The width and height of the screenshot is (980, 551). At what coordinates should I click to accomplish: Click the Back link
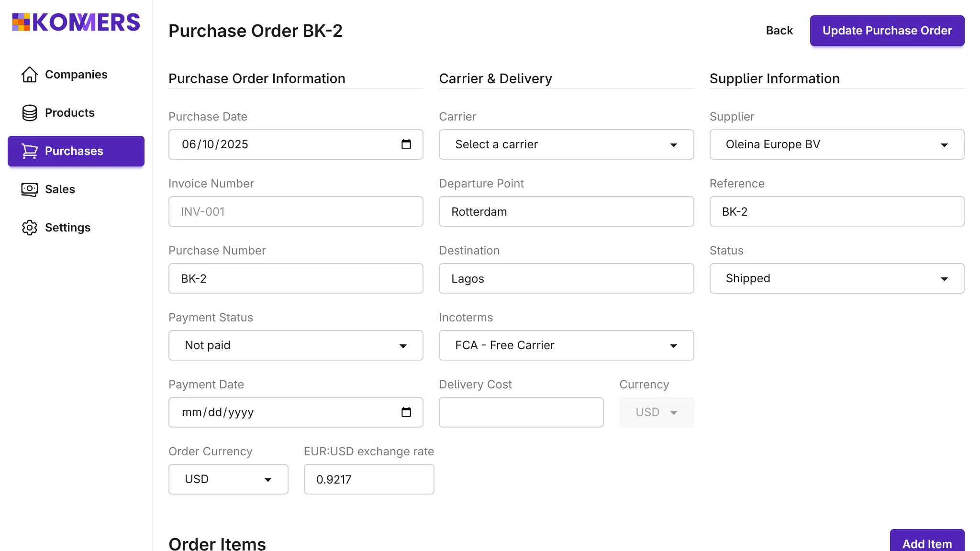click(x=779, y=30)
